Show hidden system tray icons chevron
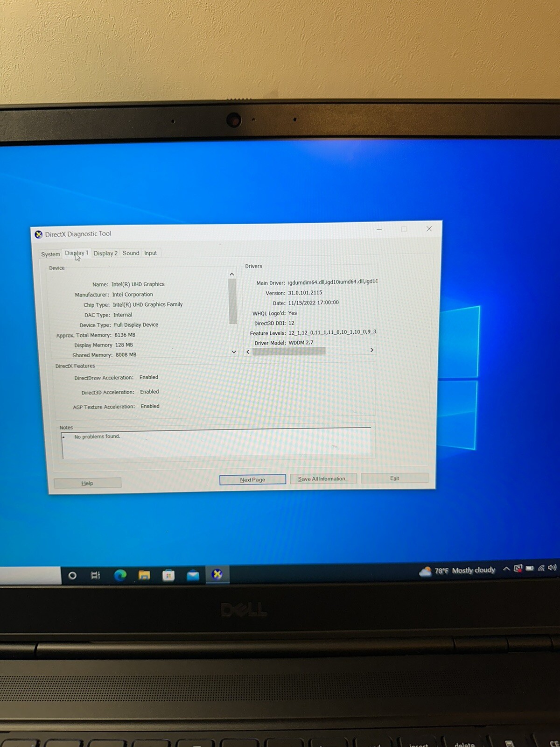 coord(506,569)
